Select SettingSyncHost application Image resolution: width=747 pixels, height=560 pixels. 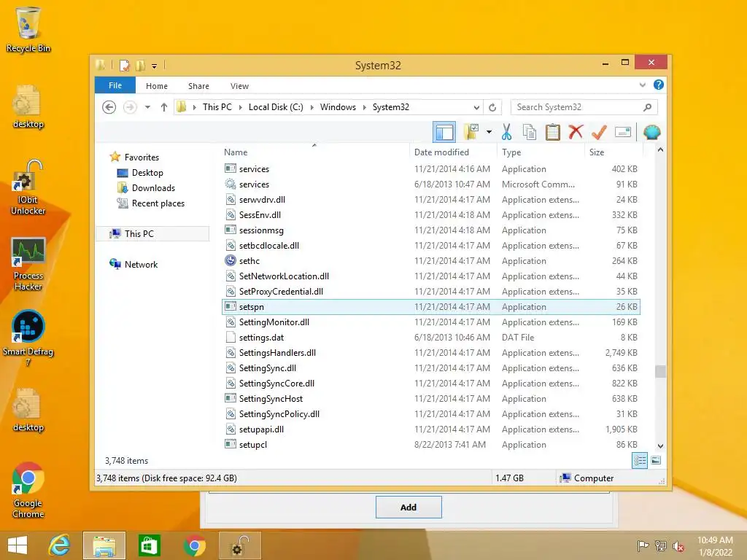(430, 399)
